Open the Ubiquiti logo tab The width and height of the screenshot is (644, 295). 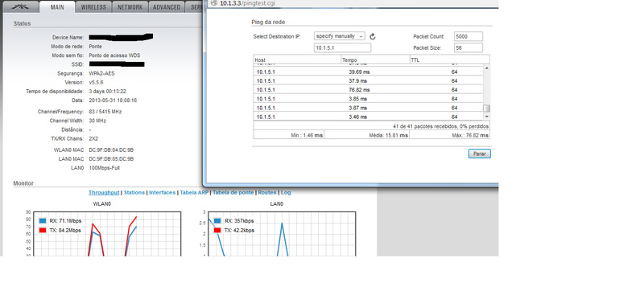(x=21, y=7)
